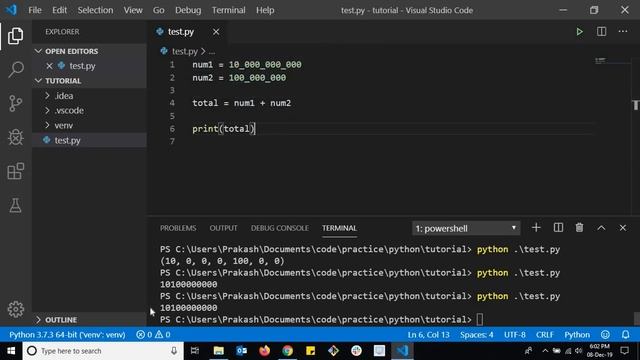Open Sticky Notes from taskbar
Screen dimensions: 640x360
click(x=310, y=351)
